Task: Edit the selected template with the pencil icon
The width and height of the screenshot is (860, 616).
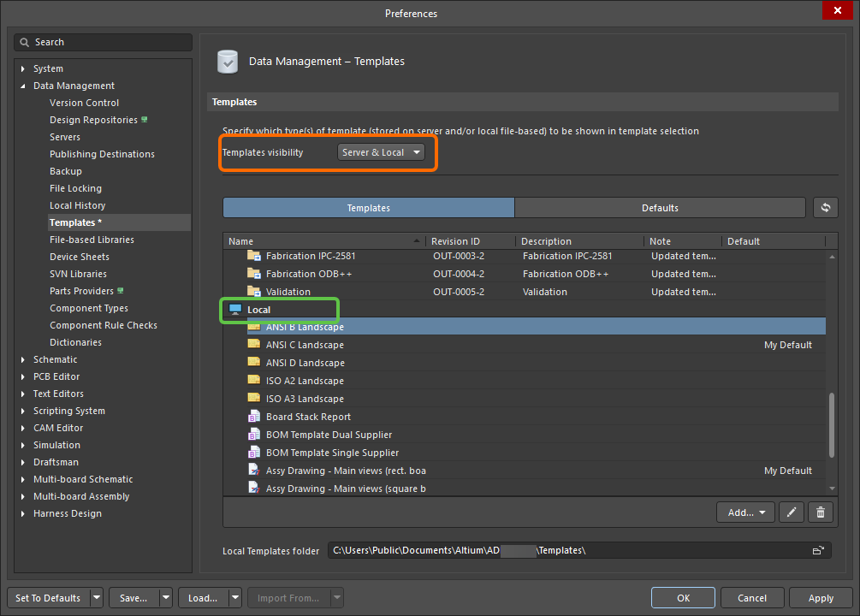Action: click(x=791, y=512)
